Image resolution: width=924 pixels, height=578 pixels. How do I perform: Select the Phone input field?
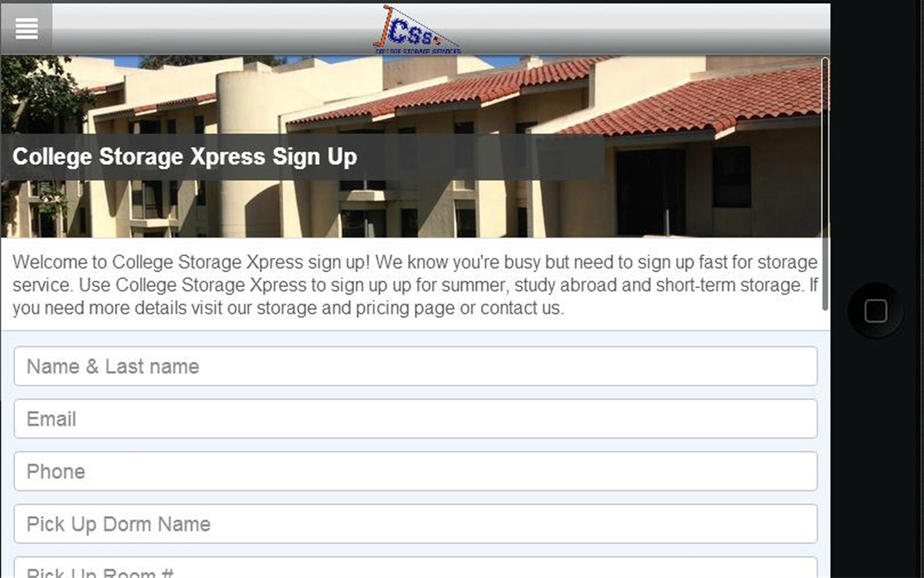(415, 472)
